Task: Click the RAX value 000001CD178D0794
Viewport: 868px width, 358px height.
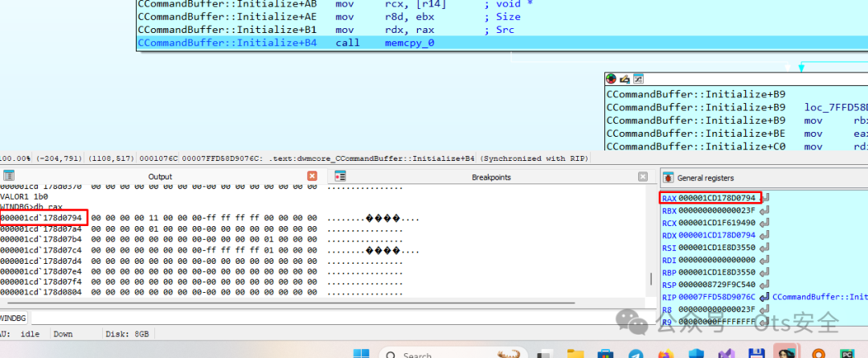Action: pyautogui.click(x=717, y=198)
